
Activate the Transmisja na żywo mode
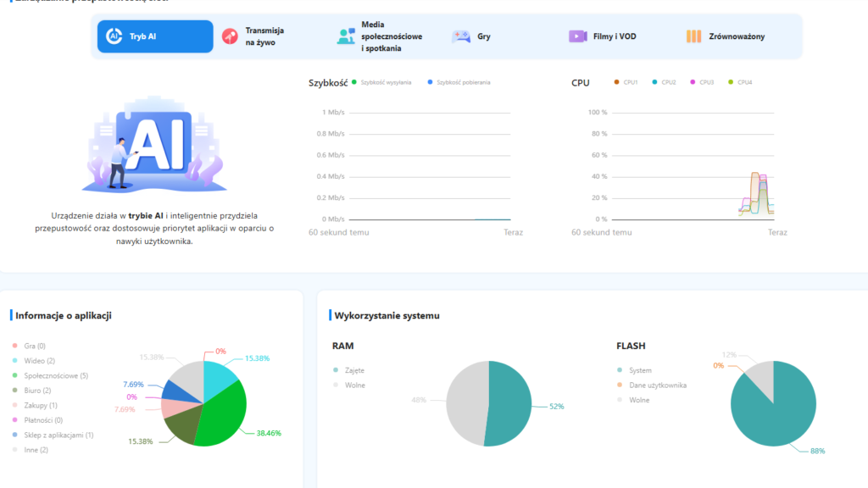[264, 36]
